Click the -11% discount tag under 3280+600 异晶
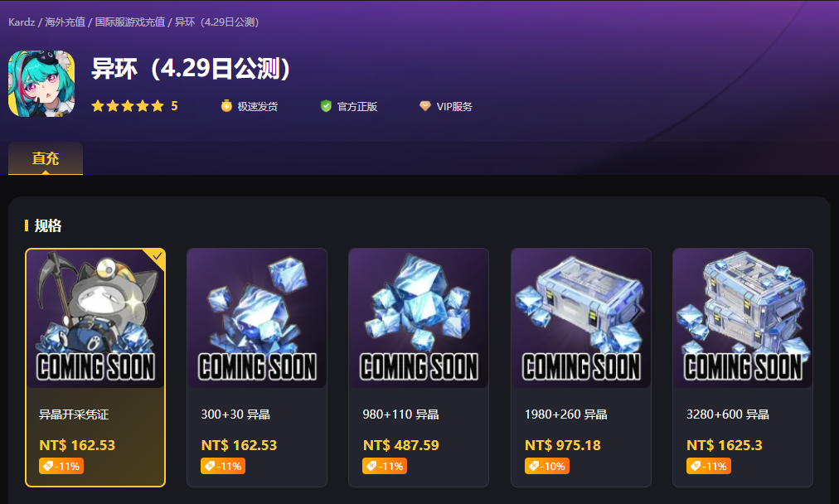Viewport: 839px width, 504px height. click(709, 466)
